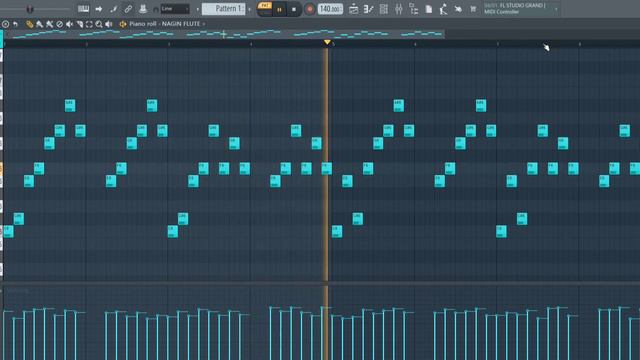
Task: Open the Pattern 1 selector
Action: tap(223, 9)
